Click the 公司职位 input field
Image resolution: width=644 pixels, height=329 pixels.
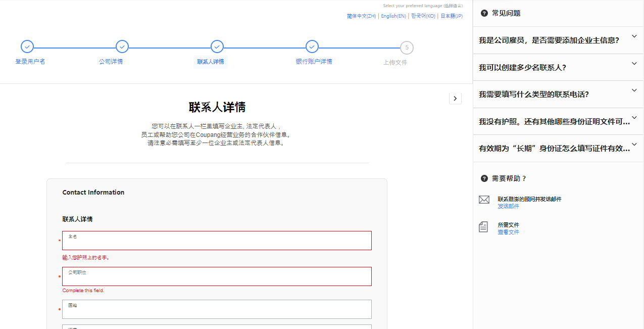tap(217, 276)
